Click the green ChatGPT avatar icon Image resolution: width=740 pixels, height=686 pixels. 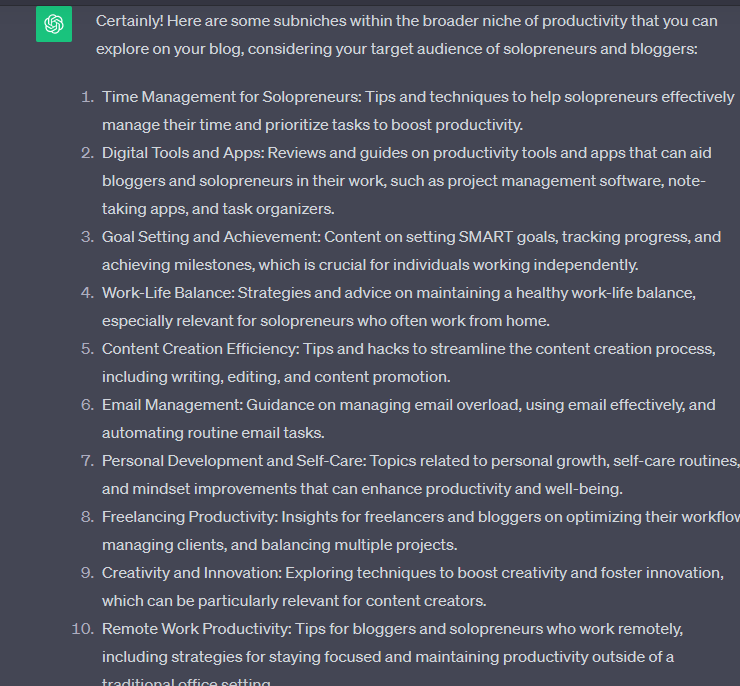click(x=54, y=24)
